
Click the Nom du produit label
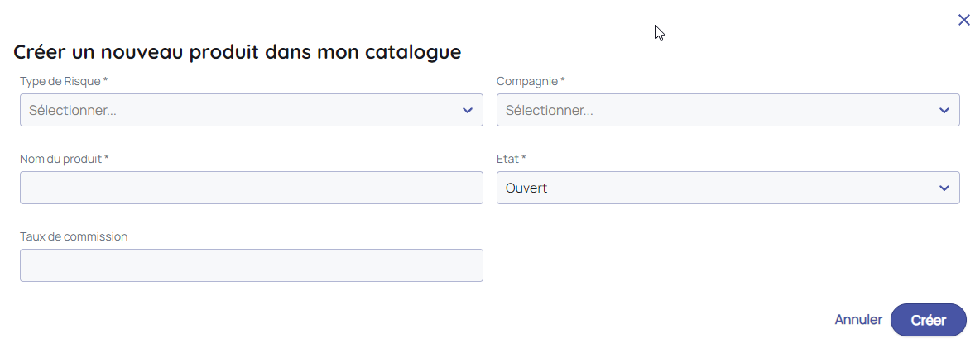64,159
